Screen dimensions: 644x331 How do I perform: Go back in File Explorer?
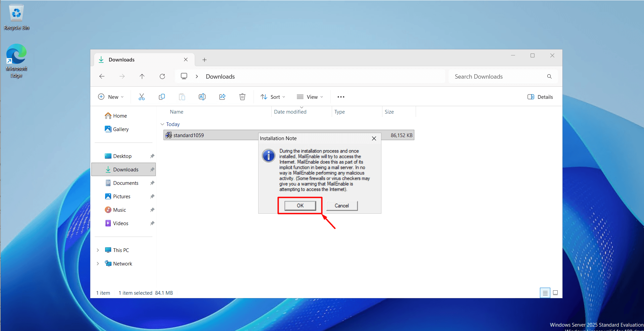(102, 77)
